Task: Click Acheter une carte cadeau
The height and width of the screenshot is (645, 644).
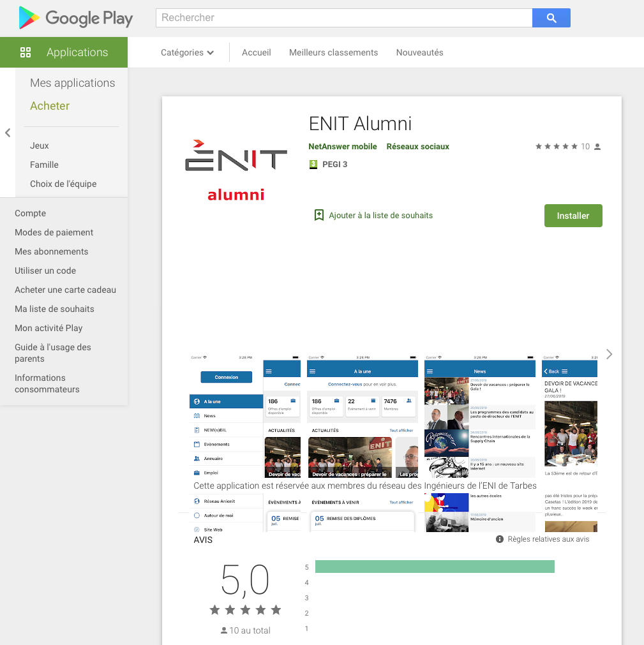Action: (66, 290)
